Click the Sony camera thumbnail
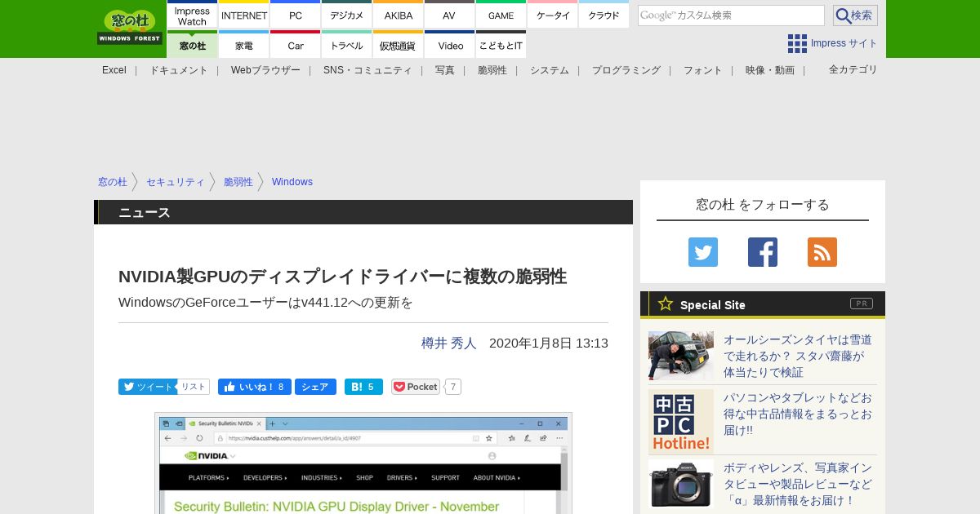 click(681, 484)
